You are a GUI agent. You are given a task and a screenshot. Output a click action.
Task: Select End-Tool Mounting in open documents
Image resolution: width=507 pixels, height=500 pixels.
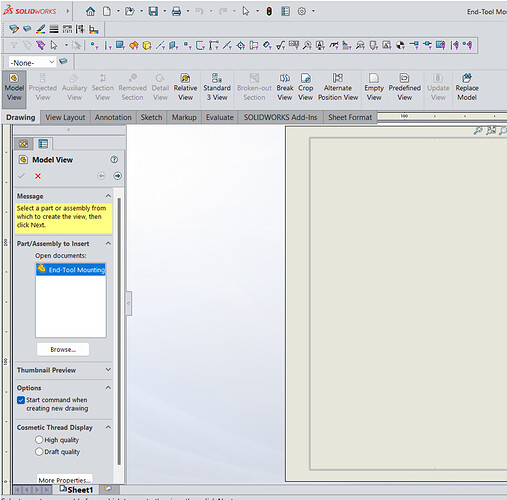tap(71, 269)
